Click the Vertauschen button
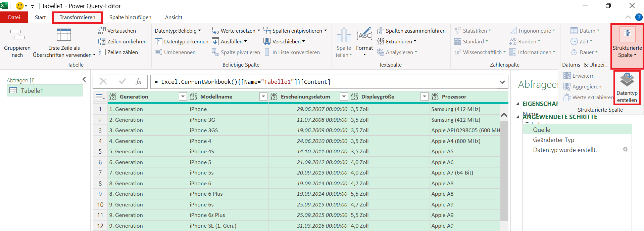Image resolution: width=644 pixels, height=231 pixels. point(117,31)
